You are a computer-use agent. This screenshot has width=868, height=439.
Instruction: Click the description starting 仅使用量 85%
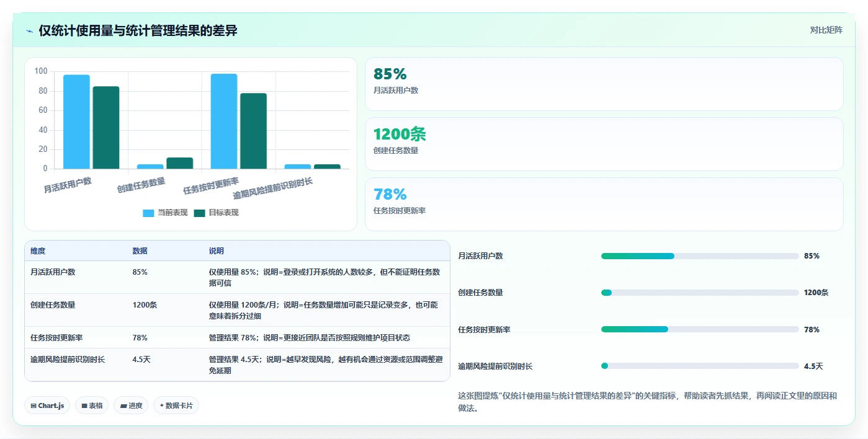pos(324,277)
